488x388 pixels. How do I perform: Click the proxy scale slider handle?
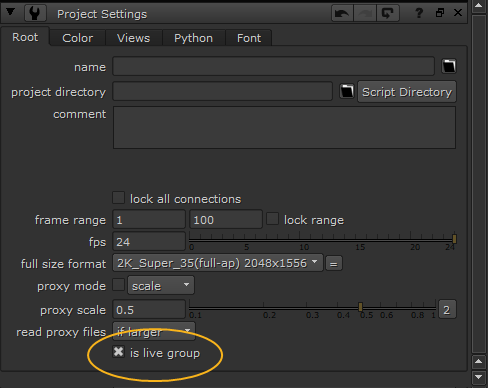[360, 307]
